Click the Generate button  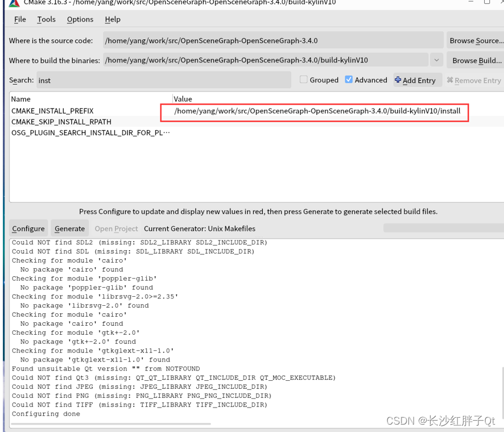[x=70, y=229]
